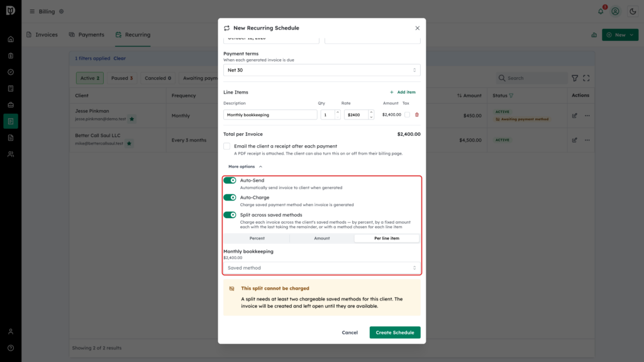Screen dimensions: 644x362
Task: Edit the Jesse Pinkman recurring schedule
Action: coord(575,116)
